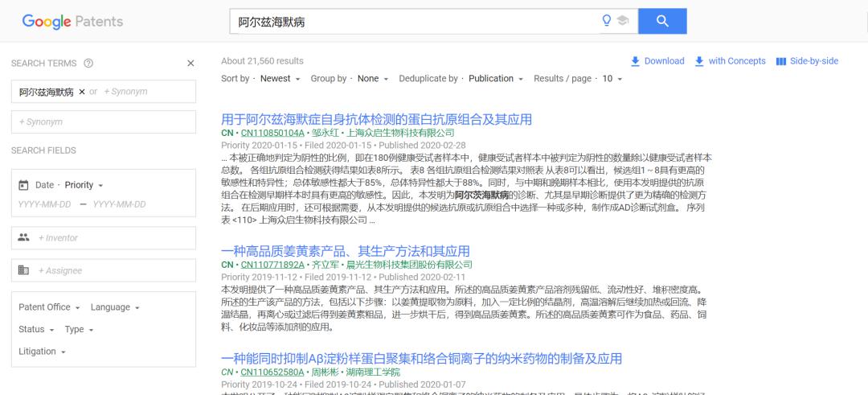
Task: Expand the Language dropdown
Action: 115,307
